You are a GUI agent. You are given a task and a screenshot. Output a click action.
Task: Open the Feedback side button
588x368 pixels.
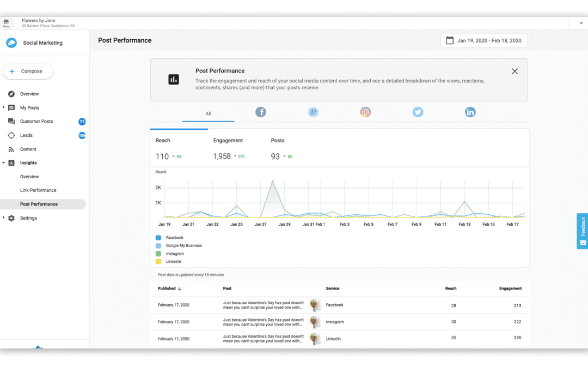pyautogui.click(x=582, y=231)
